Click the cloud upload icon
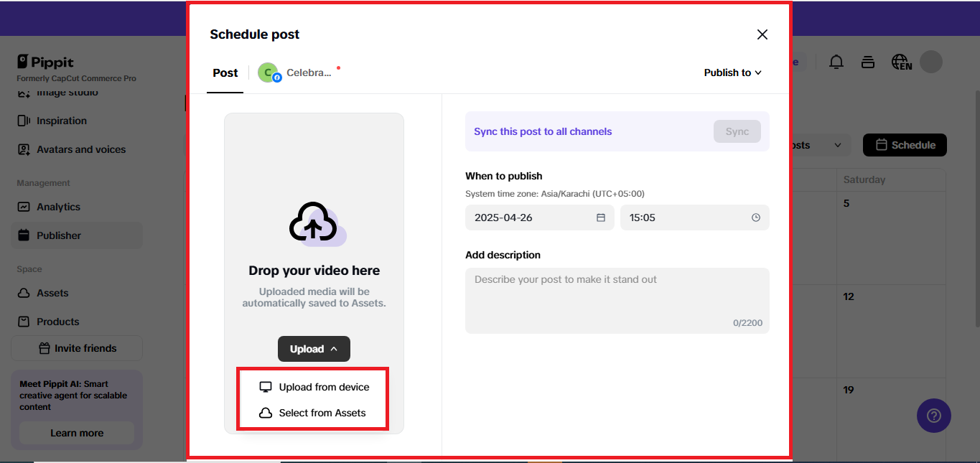 point(314,225)
